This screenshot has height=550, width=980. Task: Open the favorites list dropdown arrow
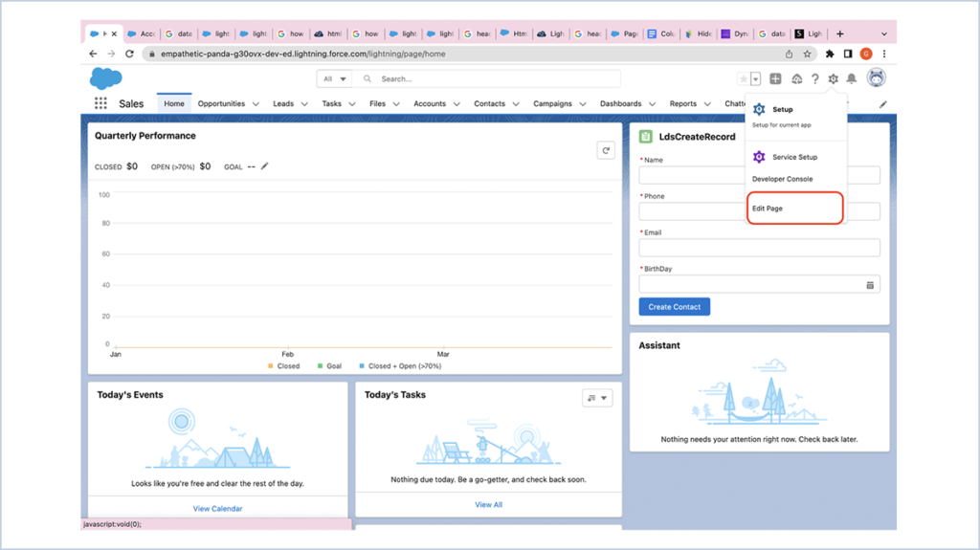[x=756, y=78]
